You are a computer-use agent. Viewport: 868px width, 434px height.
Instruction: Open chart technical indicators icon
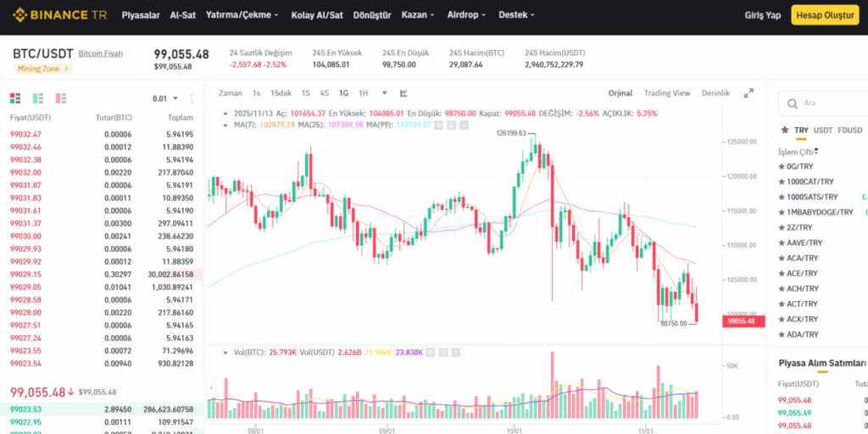[x=404, y=93]
